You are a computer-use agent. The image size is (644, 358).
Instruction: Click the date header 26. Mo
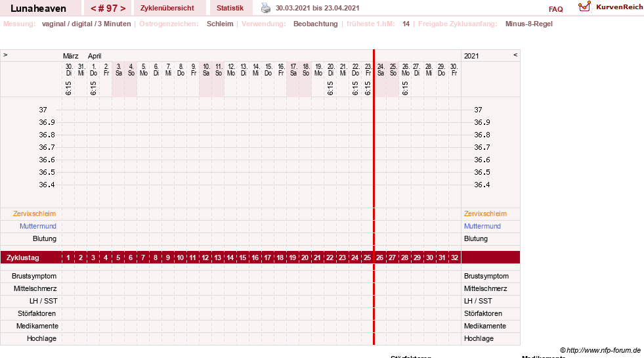tap(406, 70)
